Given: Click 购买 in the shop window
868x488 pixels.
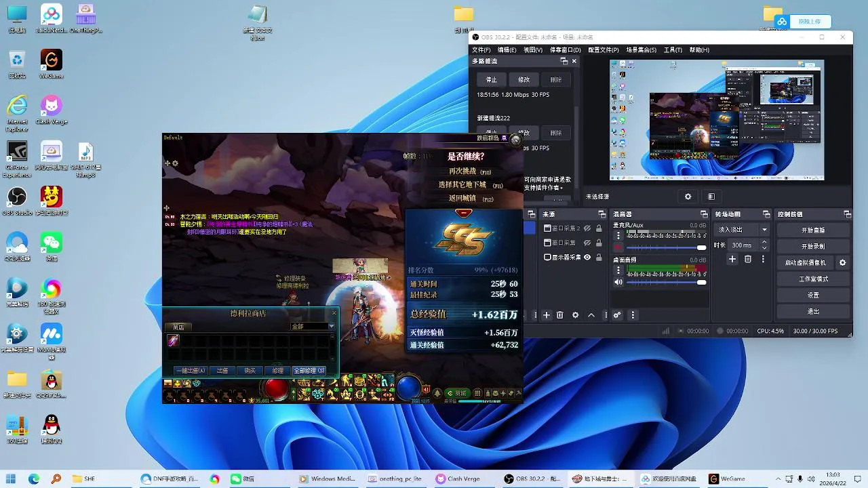Looking at the screenshot, I should [x=250, y=371].
